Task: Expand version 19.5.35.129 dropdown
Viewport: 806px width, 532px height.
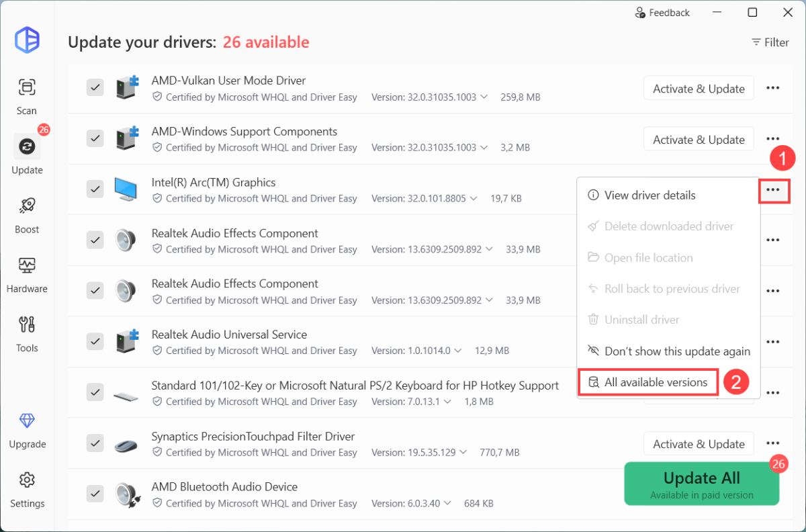Action: click(x=463, y=453)
